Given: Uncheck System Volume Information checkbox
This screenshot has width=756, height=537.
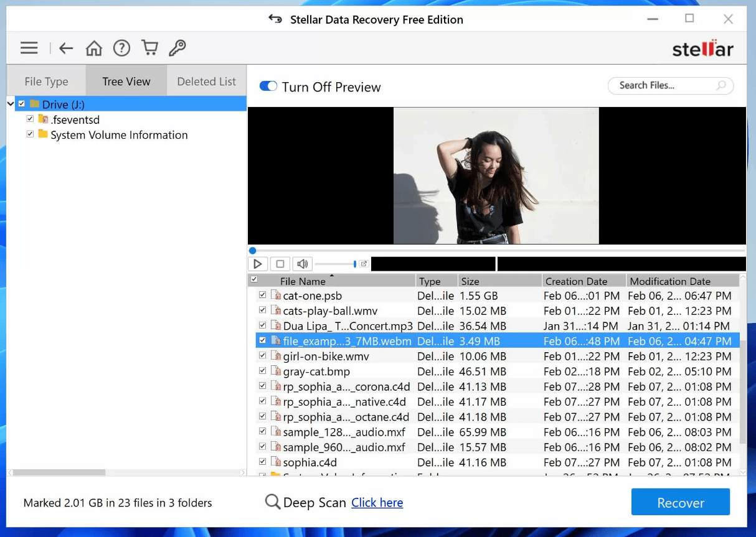Looking at the screenshot, I should click(x=30, y=134).
